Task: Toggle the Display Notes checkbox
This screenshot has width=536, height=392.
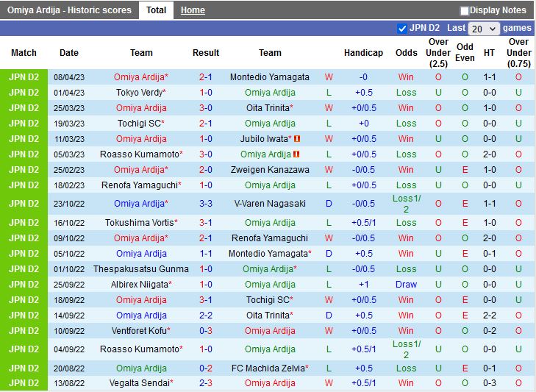Action: point(465,11)
